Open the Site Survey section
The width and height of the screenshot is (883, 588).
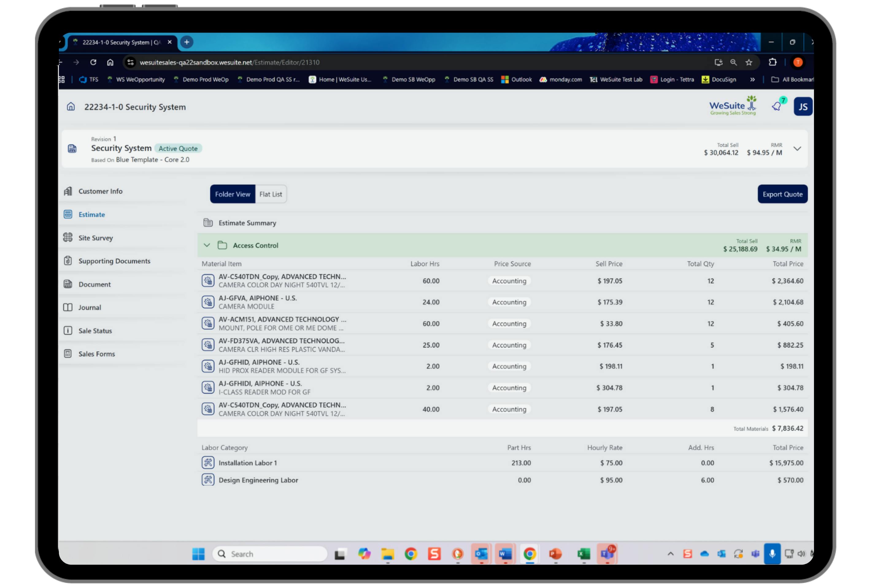coord(95,238)
